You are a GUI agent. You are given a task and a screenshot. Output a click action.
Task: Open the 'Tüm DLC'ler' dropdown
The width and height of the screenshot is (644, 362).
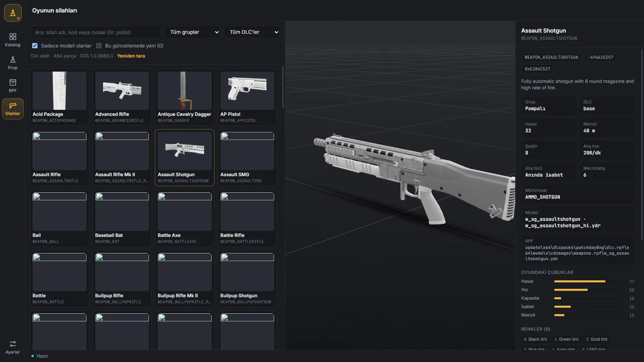click(x=252, y=32)
